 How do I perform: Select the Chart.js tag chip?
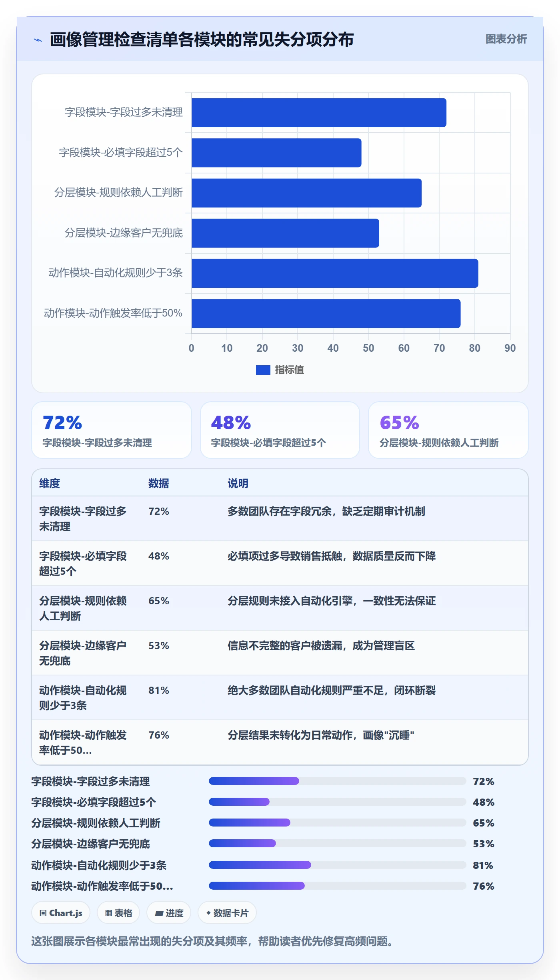click(x=61, y=913)
